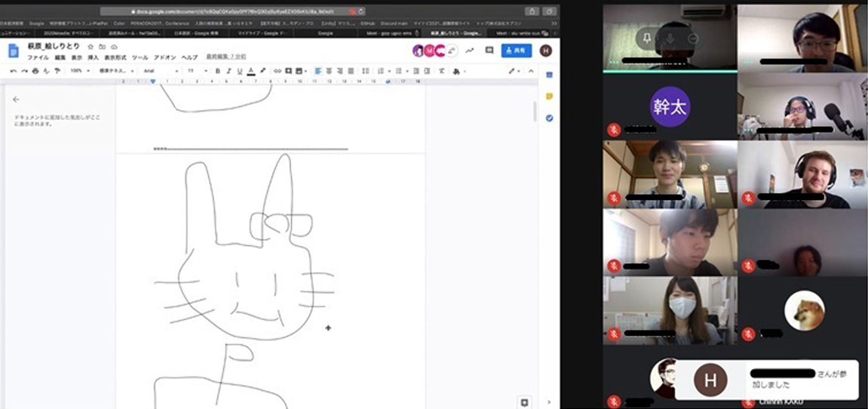Open the ヘルプ menu
The image size is (868, 409).
(189, 57)
